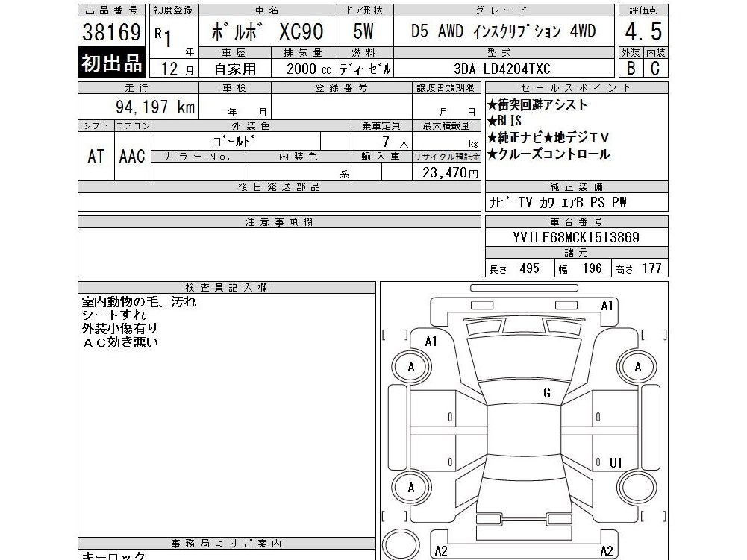Click model code 3DA-LD4204TXC
This screenshot has width=747, height=560.
click(x=502, y=69)
